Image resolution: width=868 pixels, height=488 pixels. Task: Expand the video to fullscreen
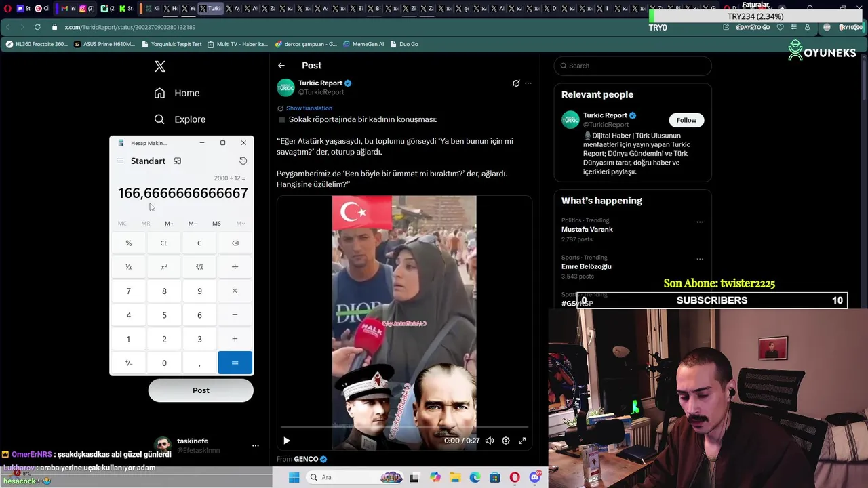coord(522,441)
